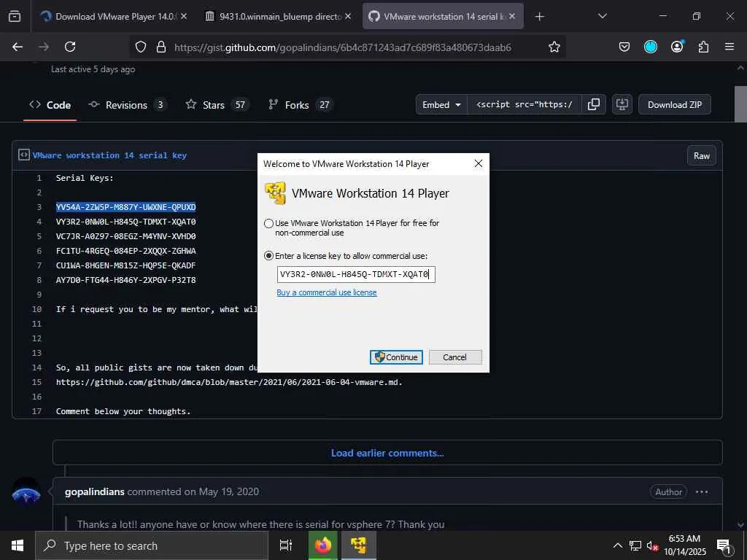This screenshot has width=747, height=560.
Task: Click VMware Player icon on taskbar
Action: click(x=358, y=545)
